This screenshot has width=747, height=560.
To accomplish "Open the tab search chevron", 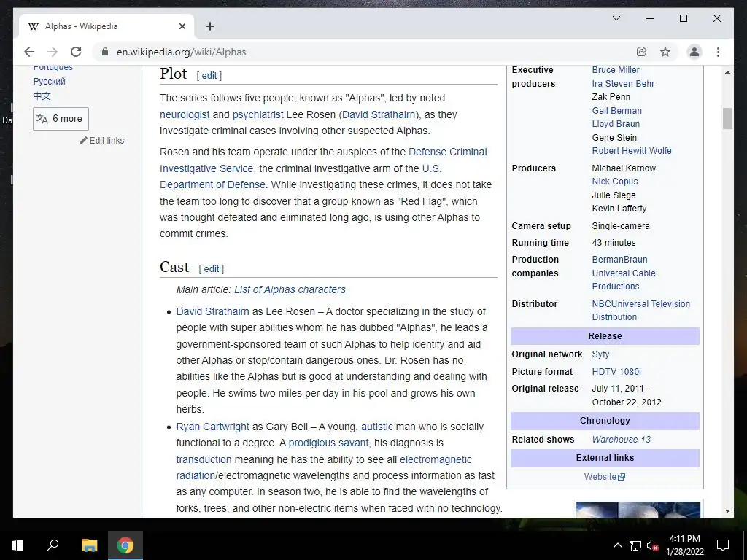I will point(616,18).
